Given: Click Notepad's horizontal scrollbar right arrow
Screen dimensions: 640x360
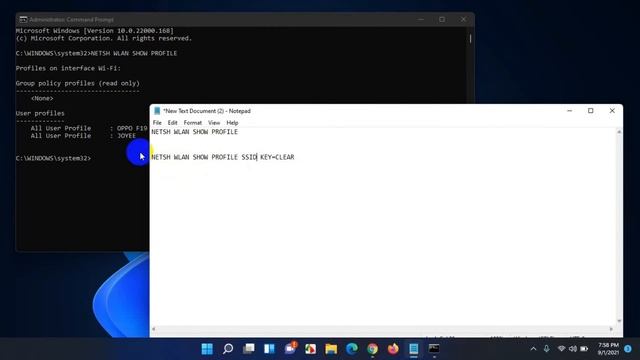Looking at the screenshot, I should pos(611,329).
